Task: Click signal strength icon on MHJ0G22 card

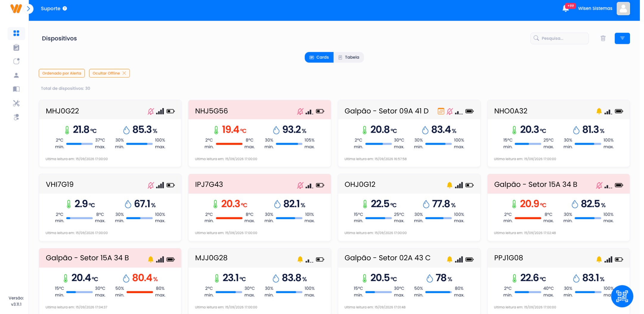Action: tap(160, 111)
